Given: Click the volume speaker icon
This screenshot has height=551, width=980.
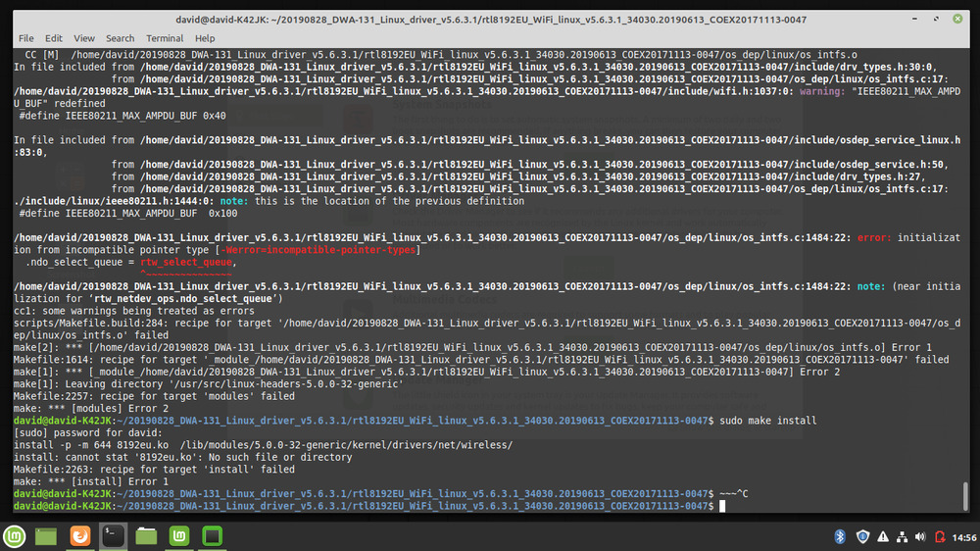Looking at the screenshot, I should 919,536.
